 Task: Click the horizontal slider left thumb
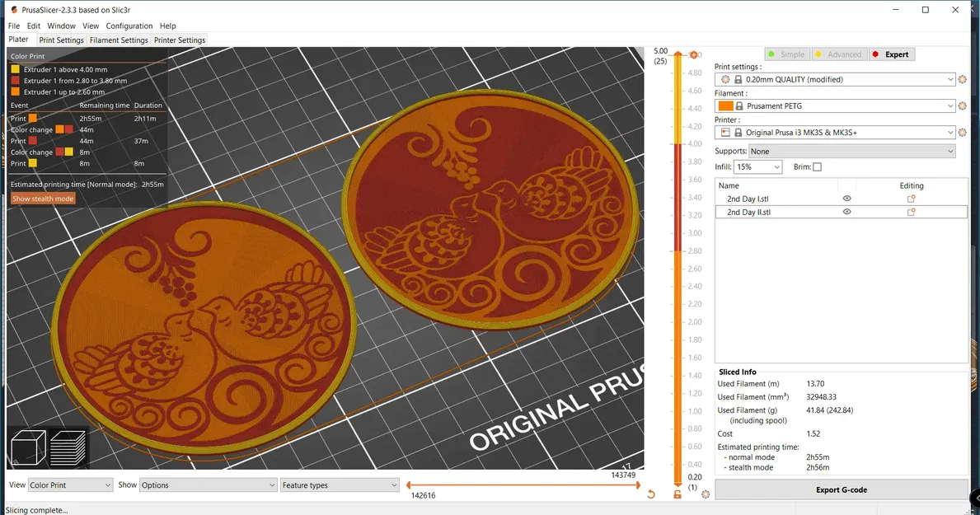408,485
